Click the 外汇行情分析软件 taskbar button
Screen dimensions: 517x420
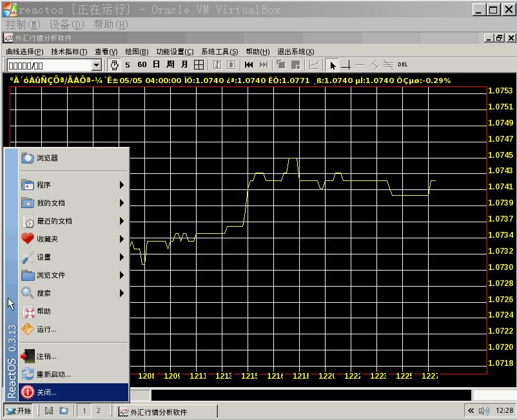tap(167, 412)
